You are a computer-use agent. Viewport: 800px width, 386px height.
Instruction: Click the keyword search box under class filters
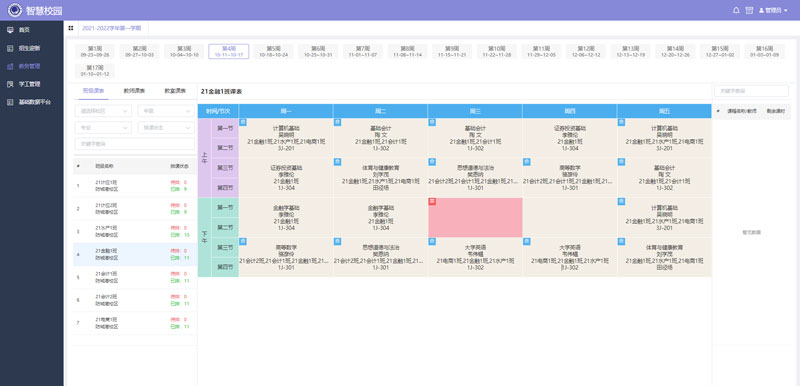pos(135,144)
